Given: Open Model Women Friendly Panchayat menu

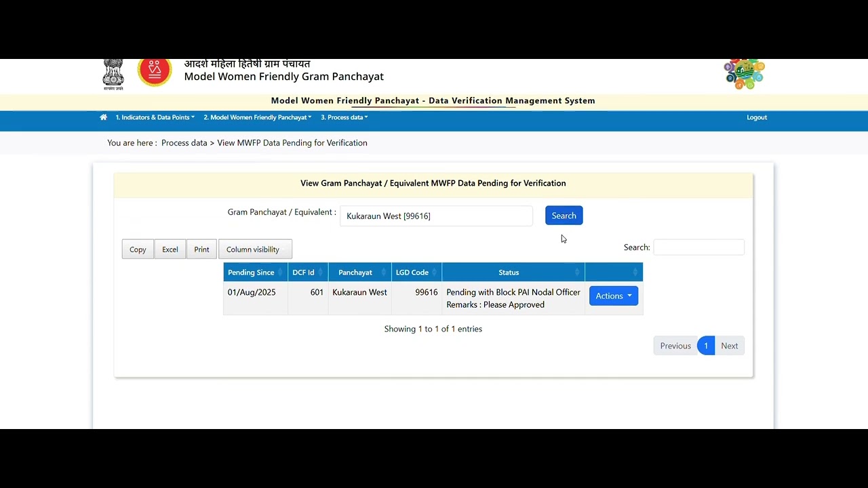Looking at the screenshot, I should [258, 117].
